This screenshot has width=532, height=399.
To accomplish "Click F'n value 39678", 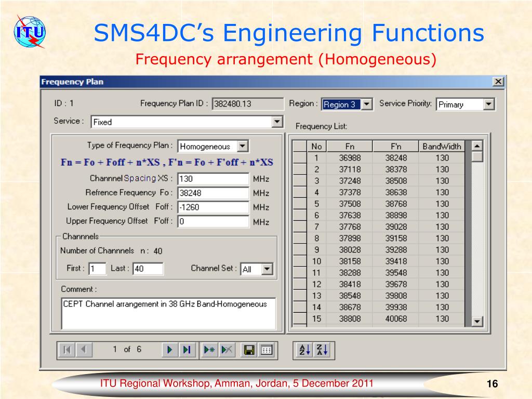I will [x=396, y=284].
